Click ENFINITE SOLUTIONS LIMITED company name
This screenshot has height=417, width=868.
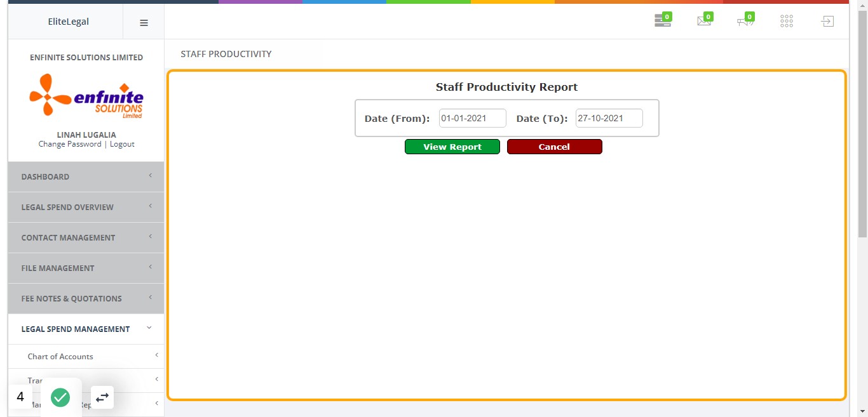[x=86, y=57]
